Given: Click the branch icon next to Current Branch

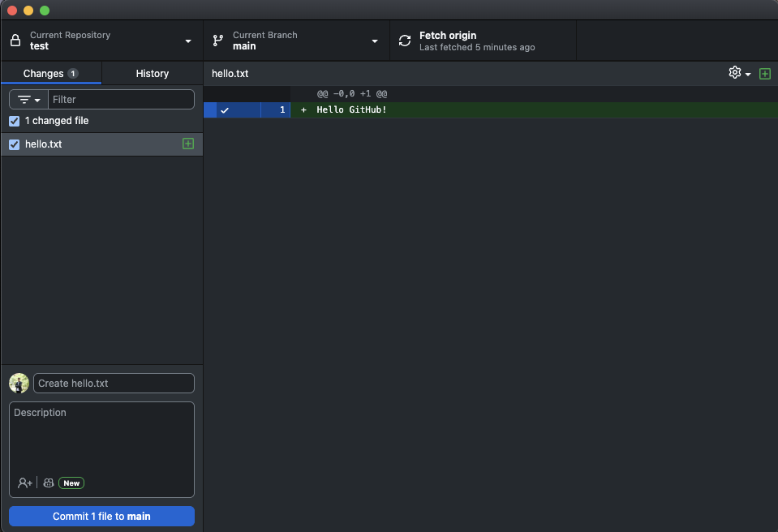Looking at the screenshot, I should coord(218,41).
